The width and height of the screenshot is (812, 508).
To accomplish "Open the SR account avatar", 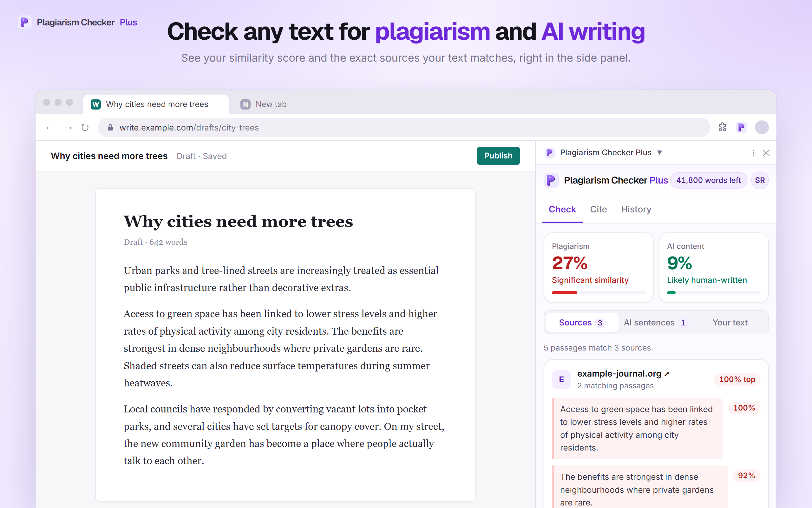I will (760, 180).
